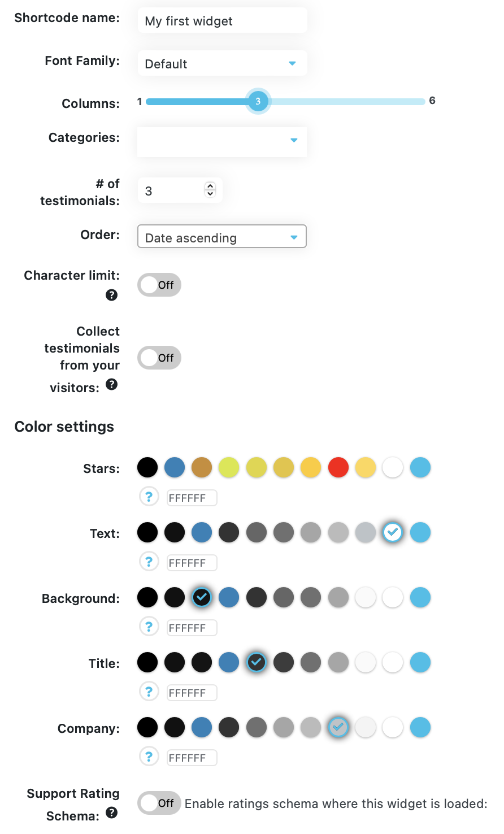This screenshot has width=504, height=834.
Task: Open the Background custom color picker question icon
Action: [x=149, y=627]
